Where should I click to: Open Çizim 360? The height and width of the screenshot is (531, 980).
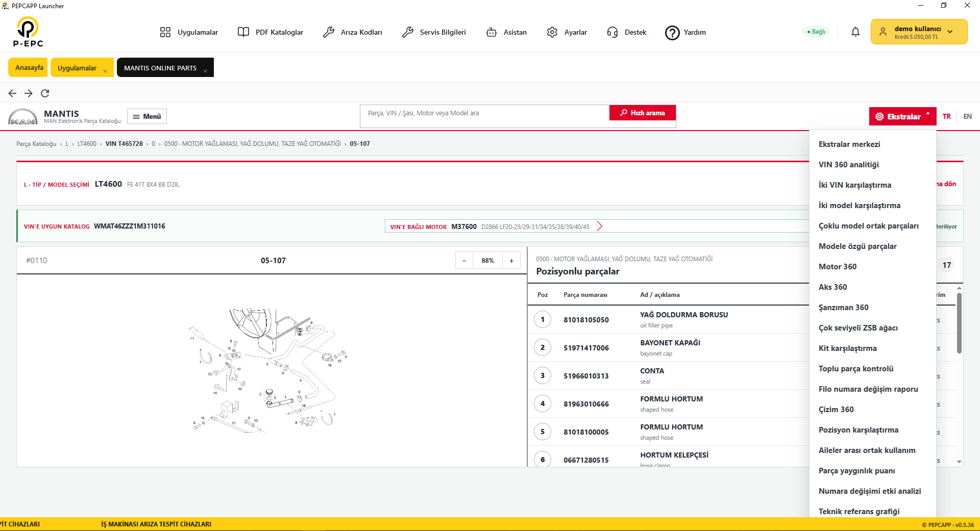tap(872, 410)
